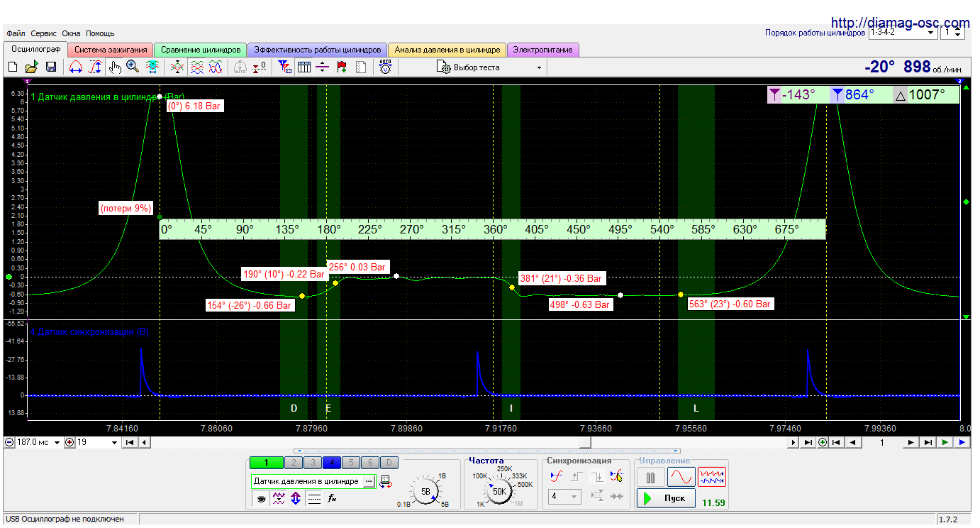Screen dimensions: 980x528
Task: Click the channel sensor swap icon
Action: 386,483
